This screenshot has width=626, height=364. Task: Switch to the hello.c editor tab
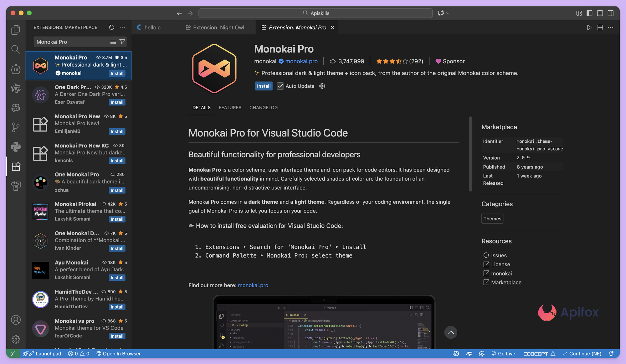pyautogui.click(x=153, y=27)
